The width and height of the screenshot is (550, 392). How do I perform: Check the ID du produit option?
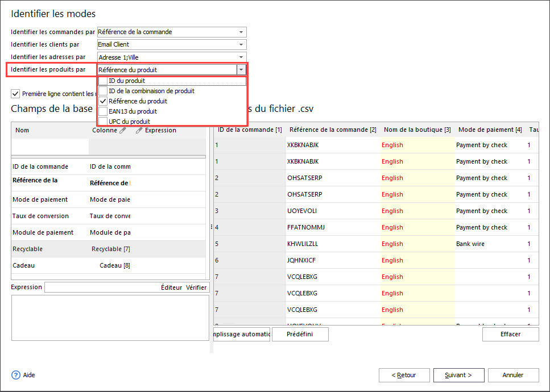pos(103,81)
